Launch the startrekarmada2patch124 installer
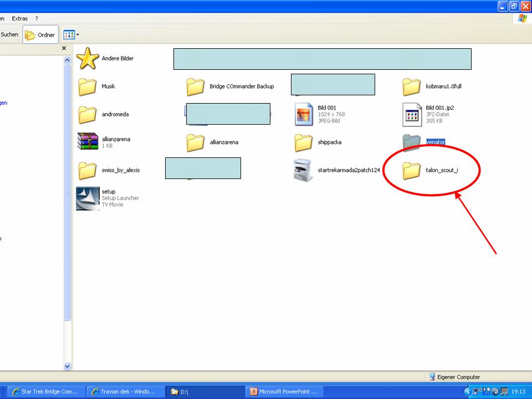 pos(304,170)
